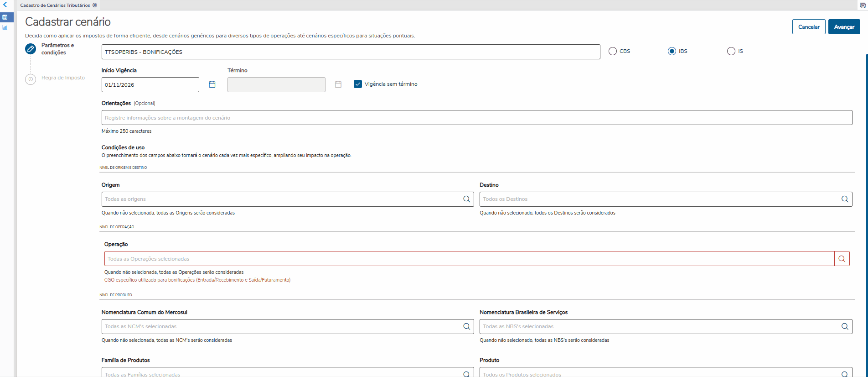Click the Cancelar button

coord(808,27)
